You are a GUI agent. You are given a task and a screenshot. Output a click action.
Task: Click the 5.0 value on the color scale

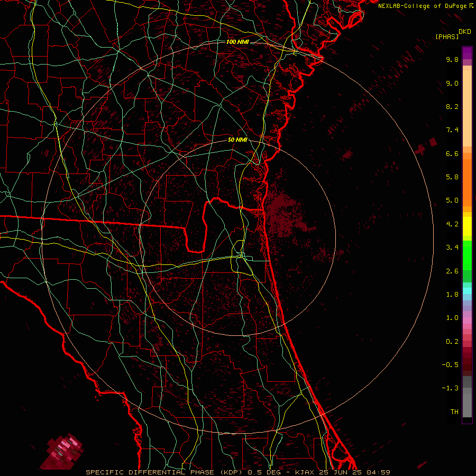452,200
